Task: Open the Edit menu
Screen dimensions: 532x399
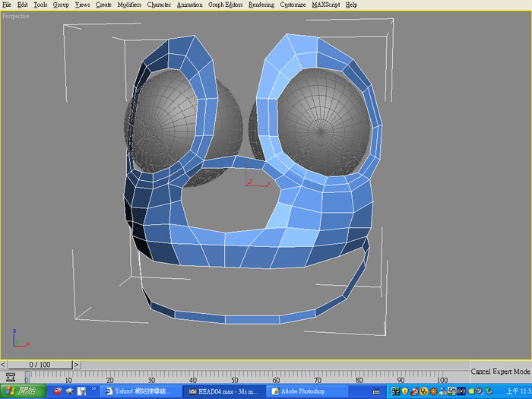Action: tap(23, 5)
